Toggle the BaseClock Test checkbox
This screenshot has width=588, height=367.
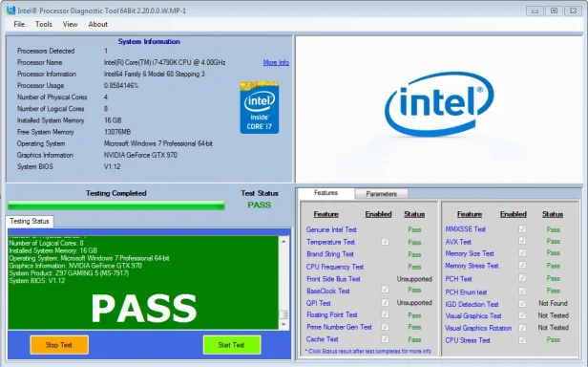(385, 290)
